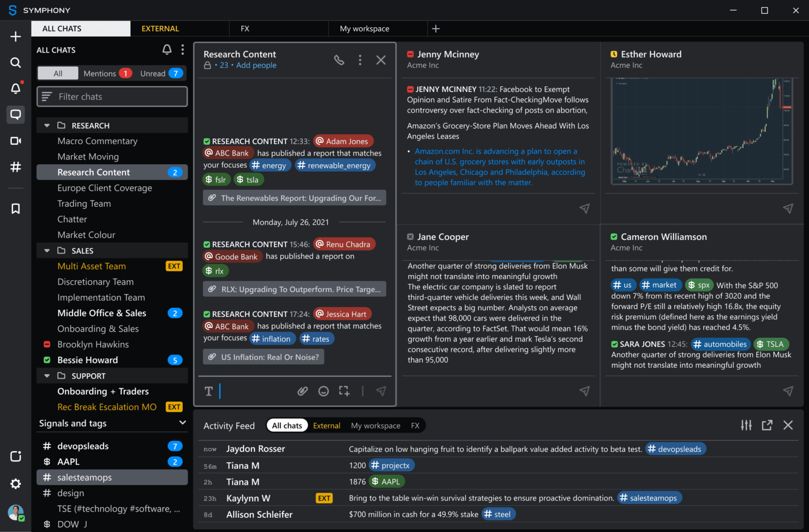Click send icon in Esther Howard chat
The image size is (809, 532).
click(x=788, y=208)
